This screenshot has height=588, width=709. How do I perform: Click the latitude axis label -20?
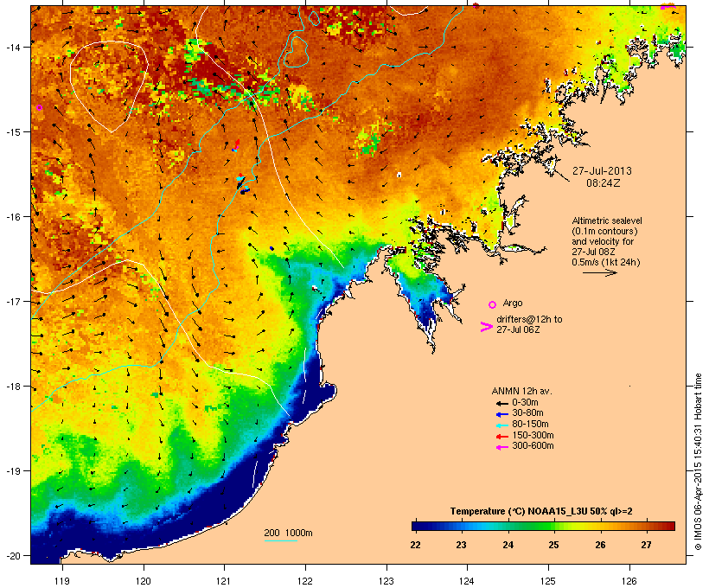click(13, 556)
